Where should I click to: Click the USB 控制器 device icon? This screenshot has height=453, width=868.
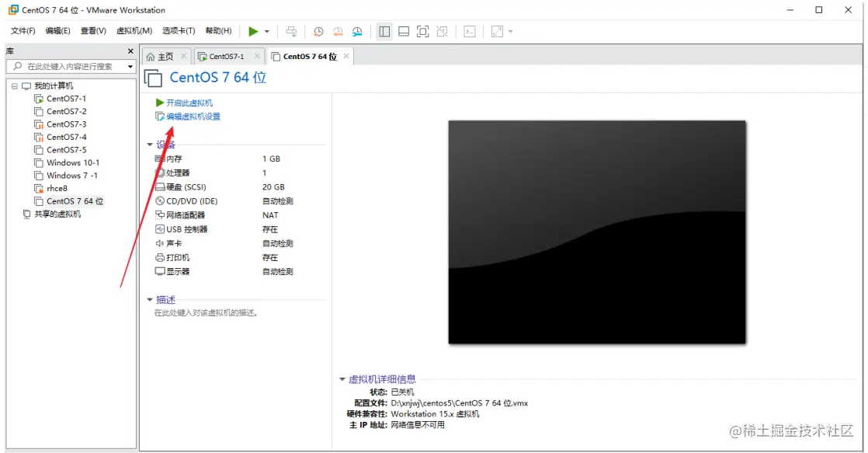point(160,229)
